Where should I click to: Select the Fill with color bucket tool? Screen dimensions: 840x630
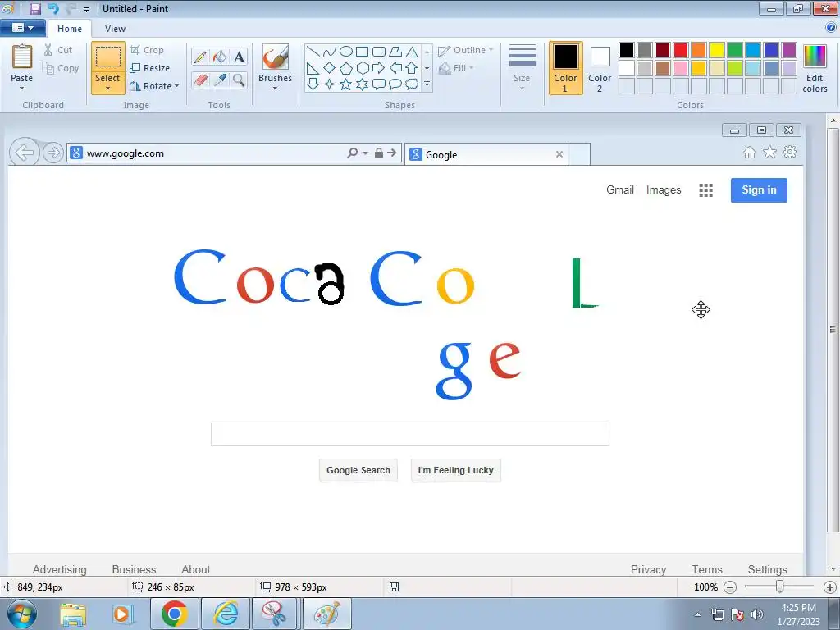click(220, 57)
